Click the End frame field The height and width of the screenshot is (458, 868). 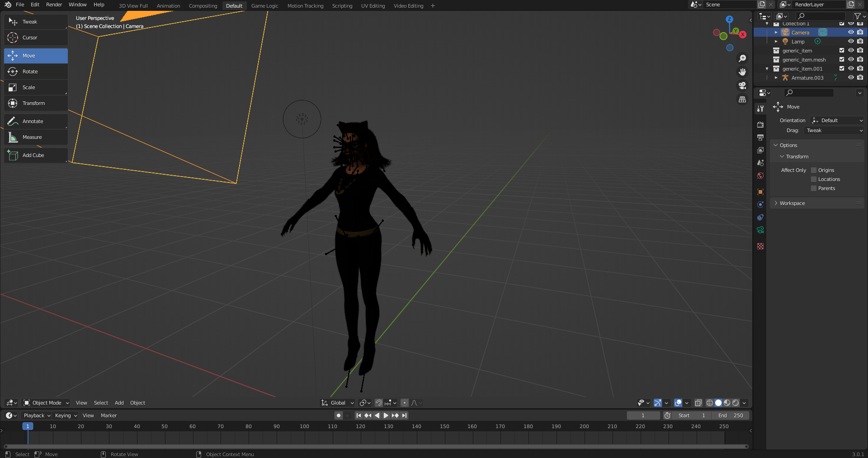coord(730,415)
